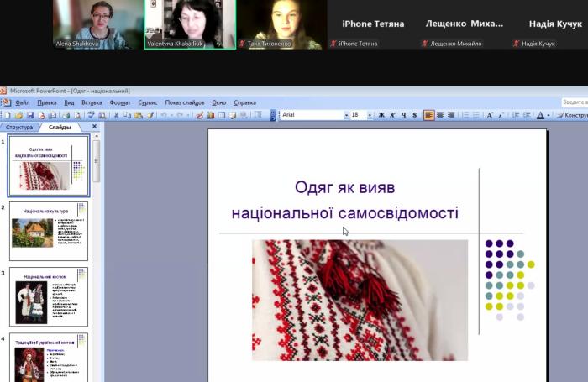The width and height of the screenshot is (588, 382).
Task: Expand the font size 18 dropdown
Action: pyautogui.click(x=370, y=115)
